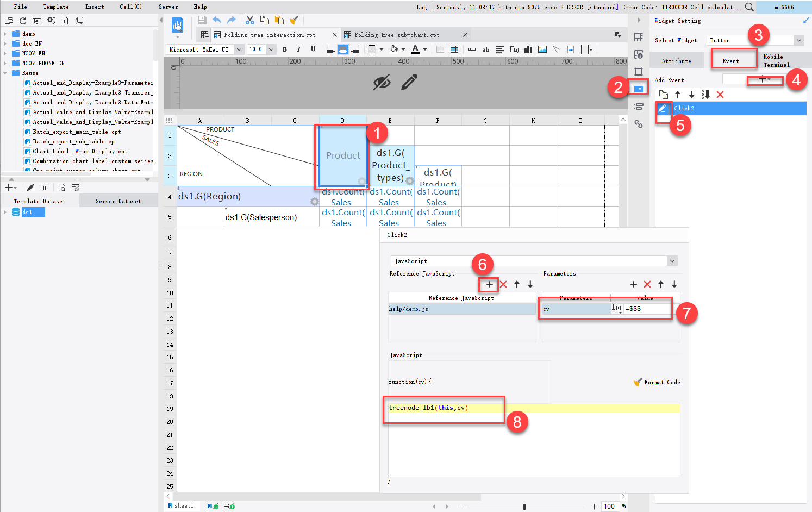This screenshot has height=512, width=812.
Task: Open the Microsoft YaHei UI font dropdown
Action: 239,49
